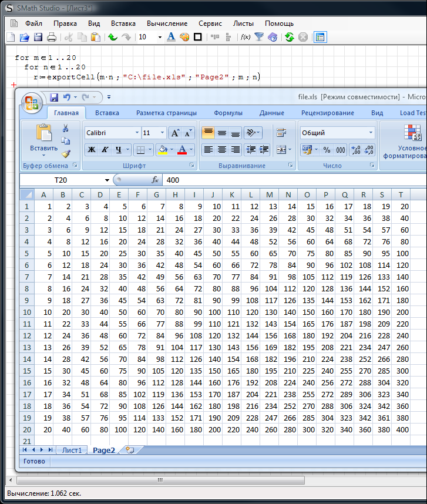Click the Excel Office button
Screen dimensions: 427x504
pos(32,104)
